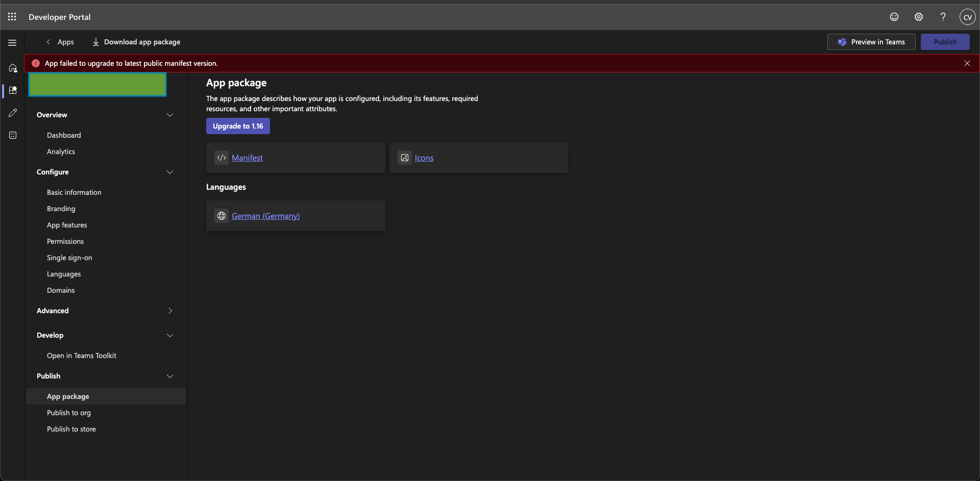Screen dimensions: 980x481
Task: Open the Manifest link
Action: (247, 158)
